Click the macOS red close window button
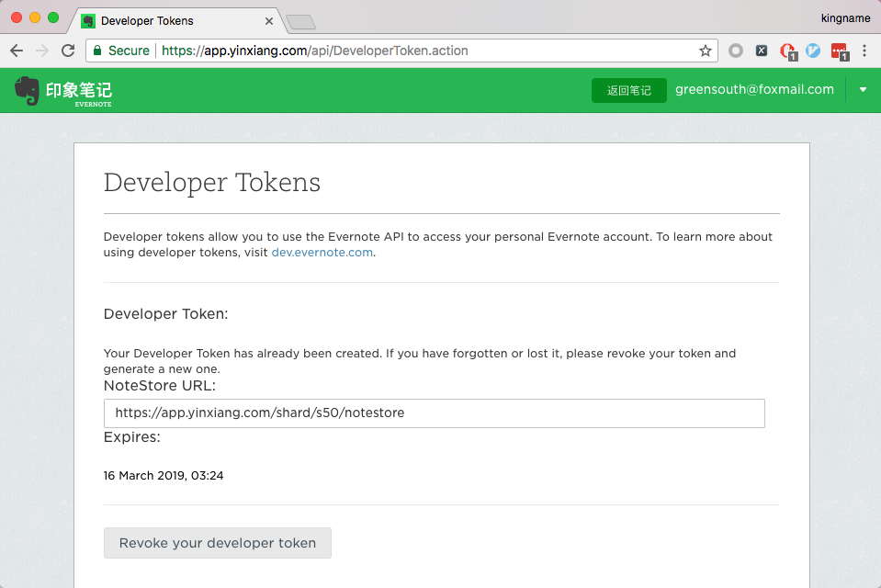881x588 pixels. pos(17,17)
